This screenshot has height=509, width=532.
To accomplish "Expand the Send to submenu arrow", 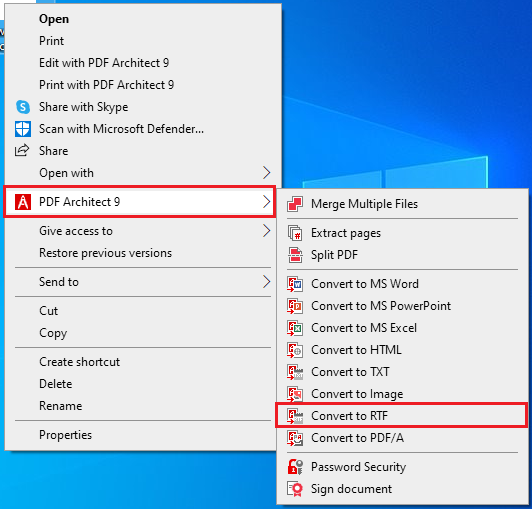I will pos(267,282).
